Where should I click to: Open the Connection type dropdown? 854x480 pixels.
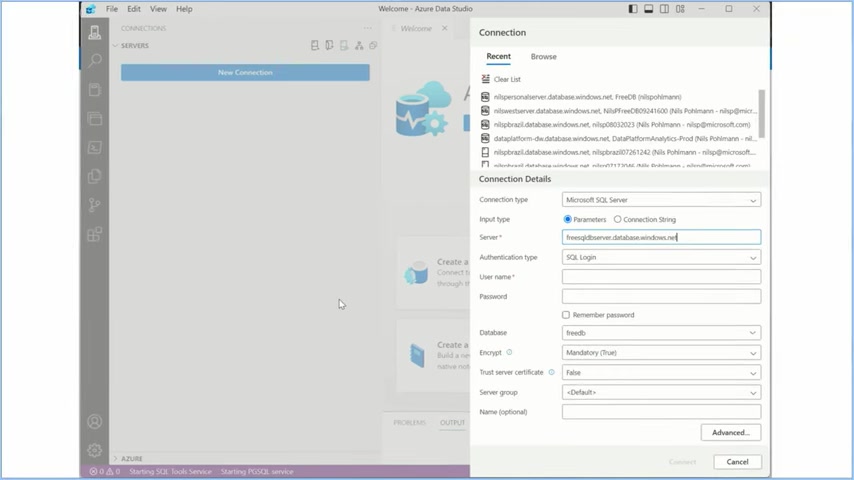661,200
